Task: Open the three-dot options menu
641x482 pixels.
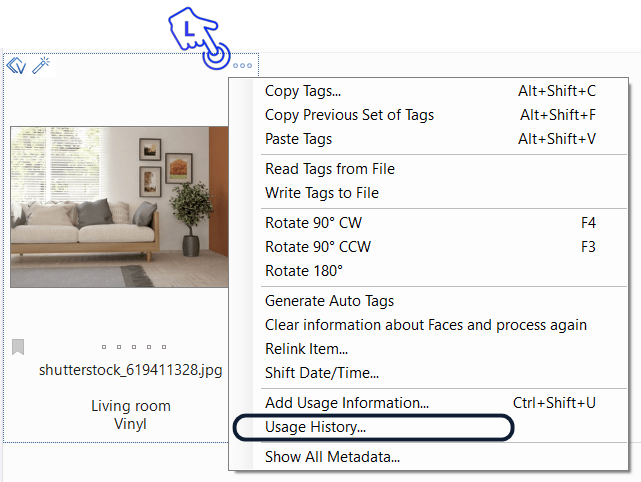Action: click(243, 66)
